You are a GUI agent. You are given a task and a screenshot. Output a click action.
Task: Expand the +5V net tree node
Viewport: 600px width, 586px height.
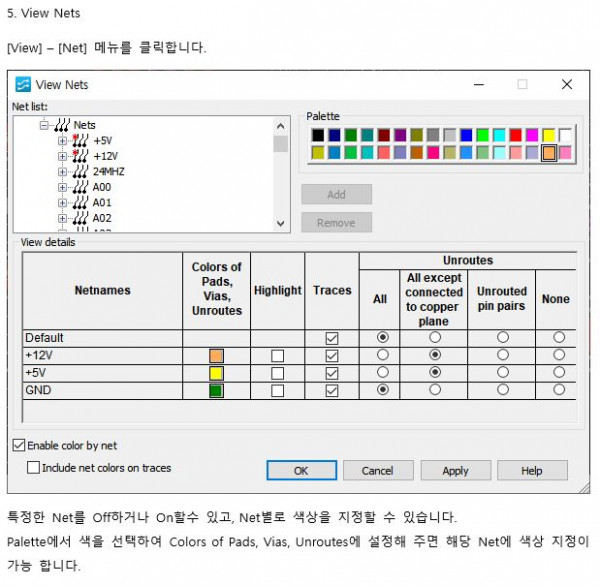tap(62, 141)
